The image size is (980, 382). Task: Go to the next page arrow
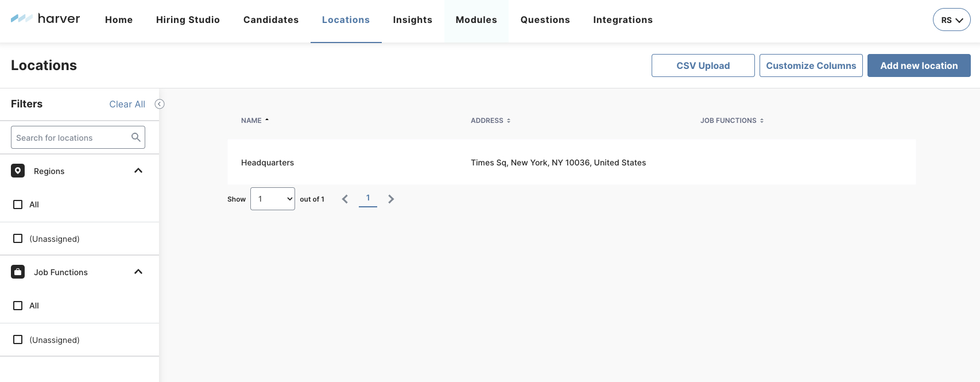(x=391, y=199)
